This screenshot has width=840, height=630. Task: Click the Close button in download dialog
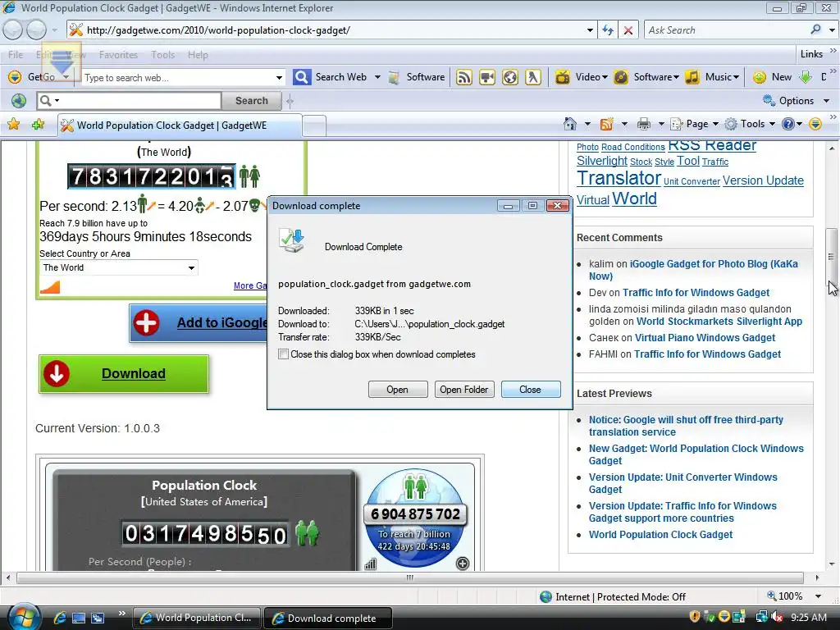coord(531,390)
